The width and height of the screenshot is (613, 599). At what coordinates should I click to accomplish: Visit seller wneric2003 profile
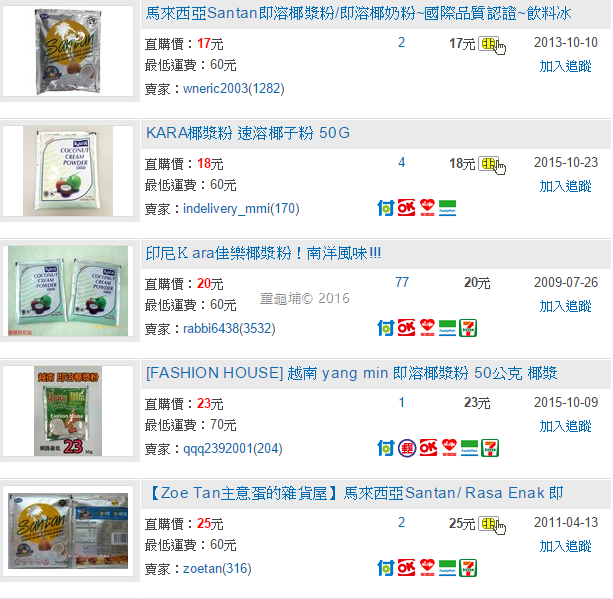234,89
